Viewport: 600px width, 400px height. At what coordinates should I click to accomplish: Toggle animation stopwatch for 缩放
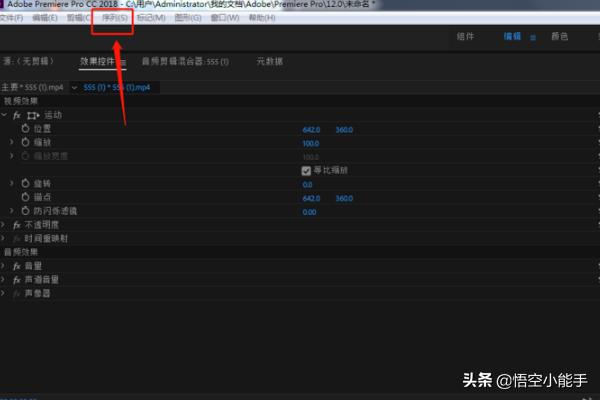click(x=25, y=142)
